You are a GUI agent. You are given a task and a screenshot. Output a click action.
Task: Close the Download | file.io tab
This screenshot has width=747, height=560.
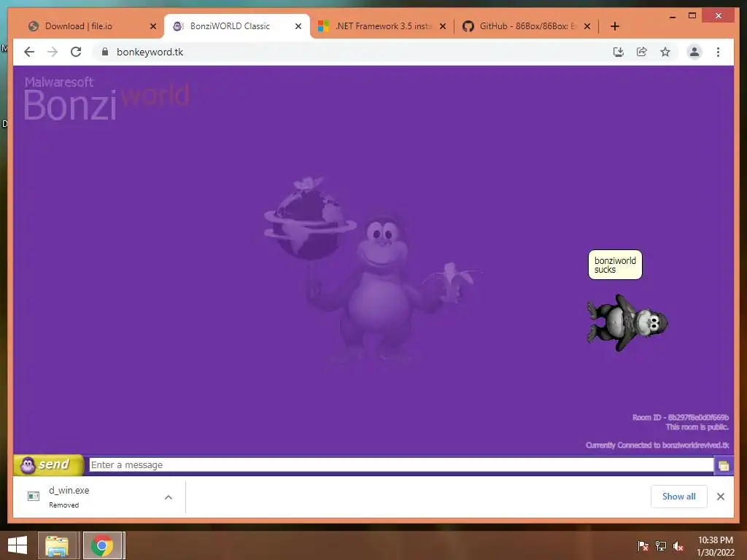[153, 26]
